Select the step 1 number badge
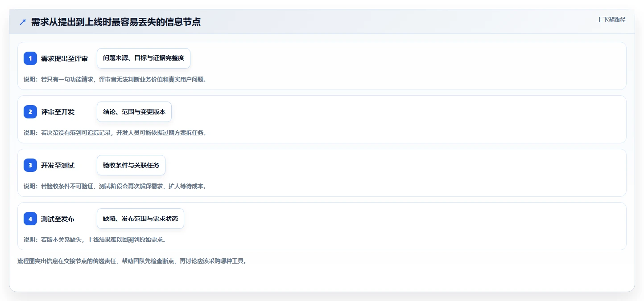Screen dimensions: 644x301 pos(30,58)
